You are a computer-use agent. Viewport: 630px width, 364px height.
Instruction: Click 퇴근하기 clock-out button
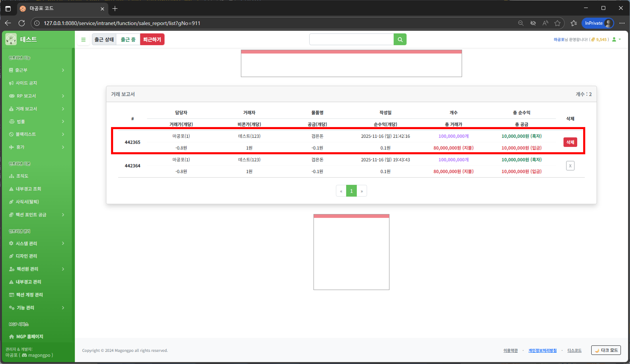tap(152, 39)
